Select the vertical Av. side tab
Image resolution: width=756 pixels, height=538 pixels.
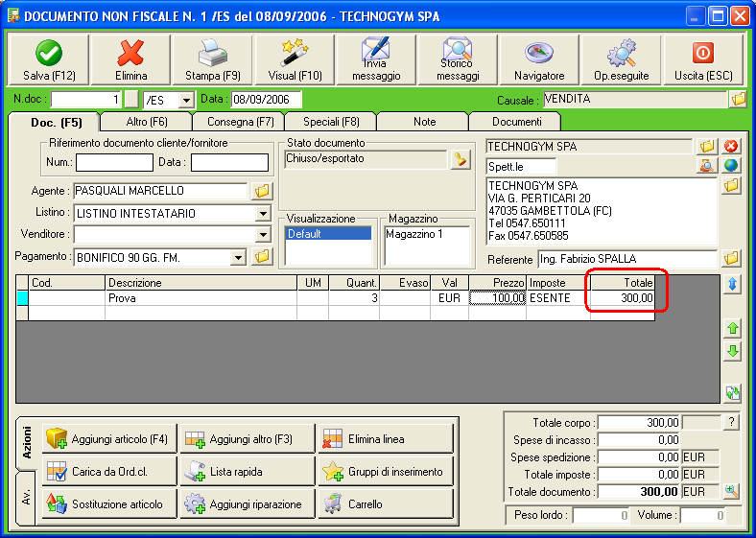pos(27,498)
